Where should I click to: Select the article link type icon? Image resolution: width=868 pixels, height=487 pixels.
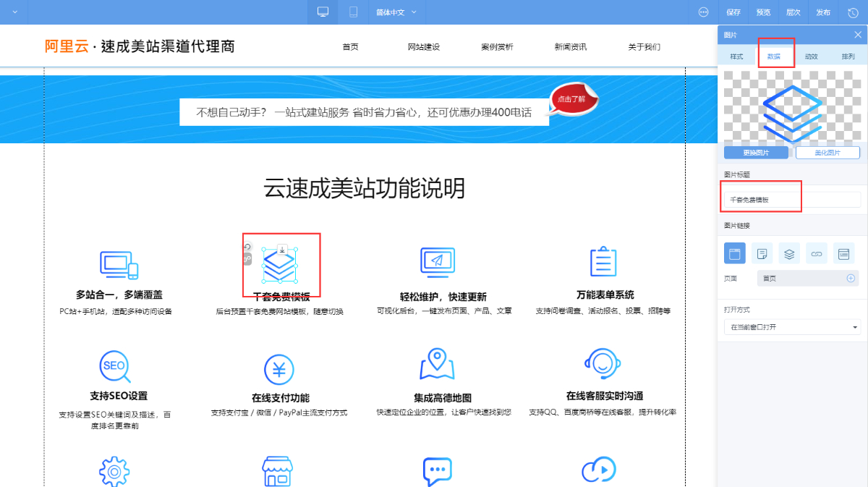pos(762,253)
